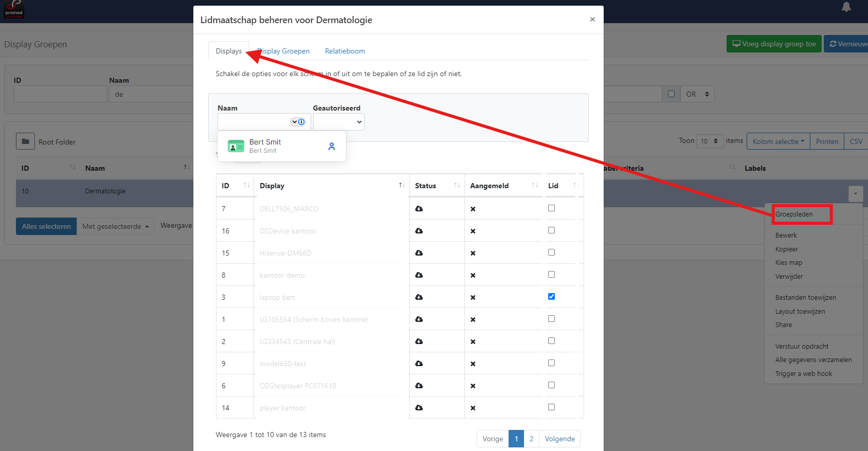Viewport: 868px width, 451px height.
Task: Click cloud status icon for laptop bert
Action: click(419, 297)
